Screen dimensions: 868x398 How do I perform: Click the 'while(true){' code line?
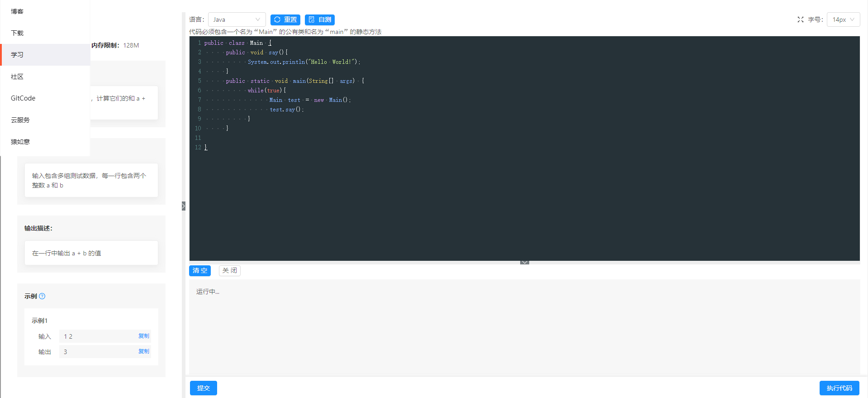(x=266, y=91)
